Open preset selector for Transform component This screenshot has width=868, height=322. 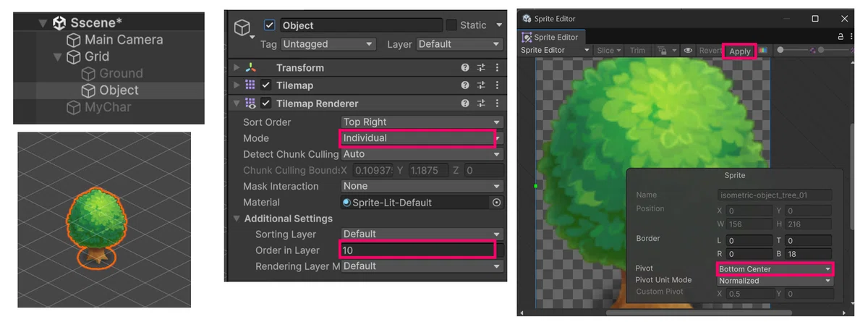[x=481, y=67]
